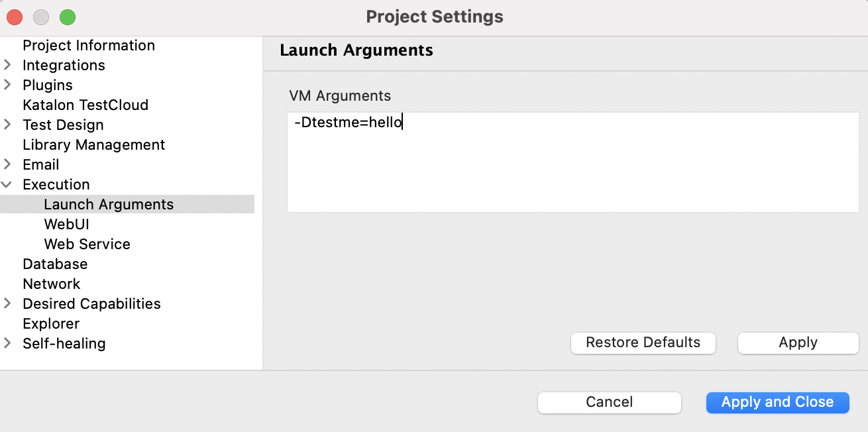Open Web Service execution settings
Image resolution: width=868 pixels, height=432 pixels.
(x=87, y=244)
